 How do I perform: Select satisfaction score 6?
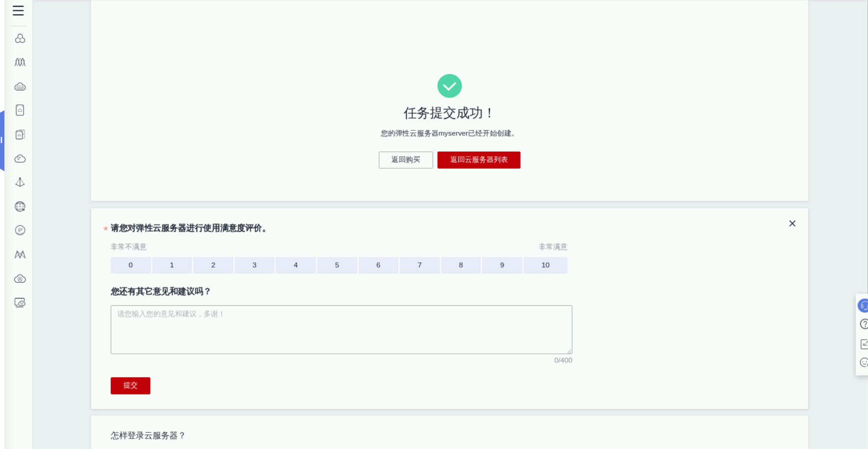pyautogui.click(x=378, y=265)
